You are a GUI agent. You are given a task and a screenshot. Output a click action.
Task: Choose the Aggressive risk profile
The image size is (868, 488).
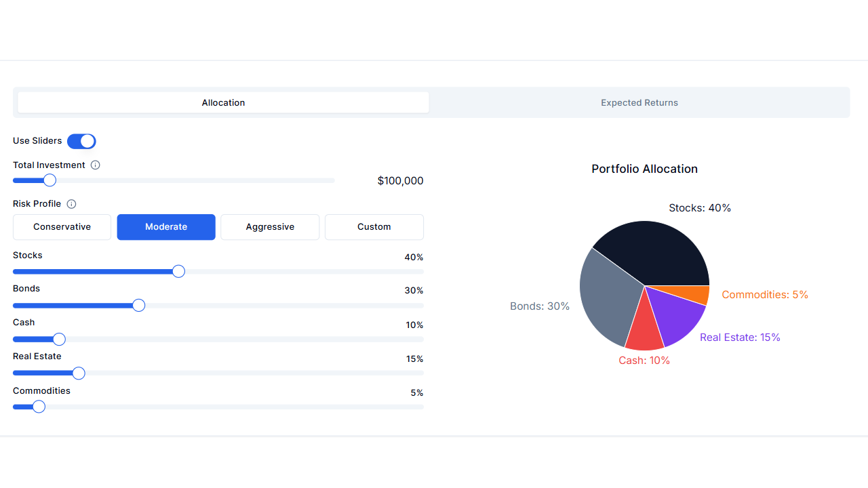[269, 227]
